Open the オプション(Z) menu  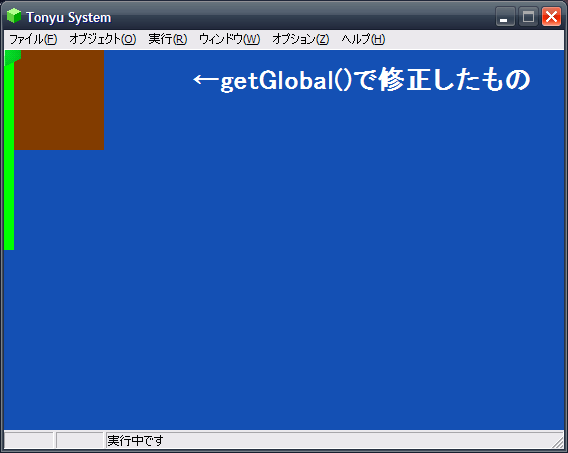click(301, 39)
